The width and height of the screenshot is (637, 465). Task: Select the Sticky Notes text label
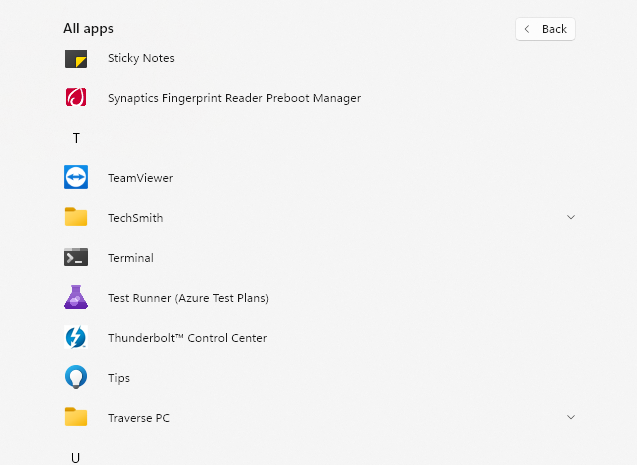click(141, 58)
